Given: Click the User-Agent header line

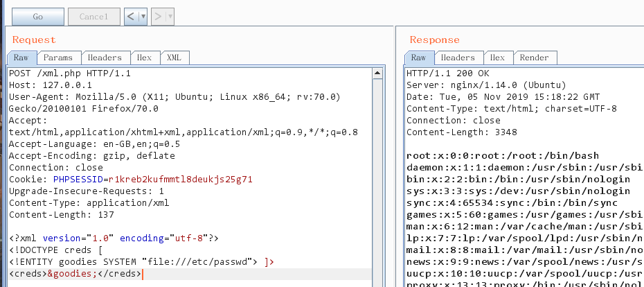Looking at the screenshot, I should coord(175,98).
